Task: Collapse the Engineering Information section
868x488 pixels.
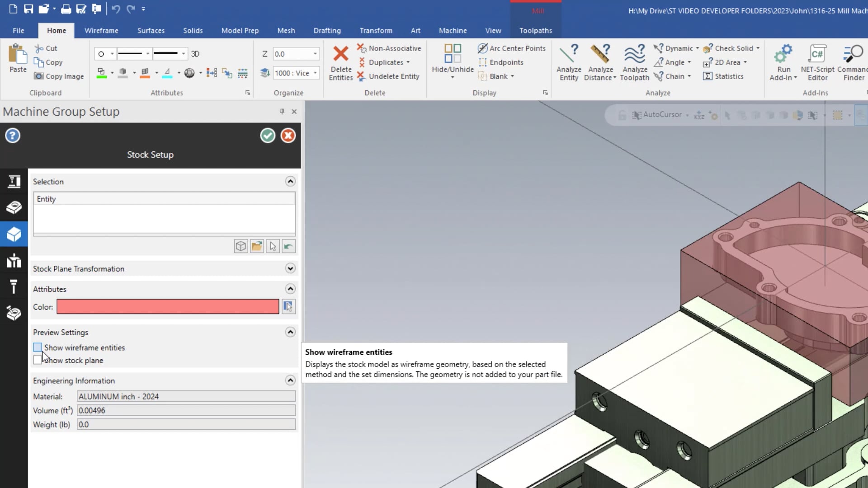Action: pyautogui.click(x=291, y=381)
